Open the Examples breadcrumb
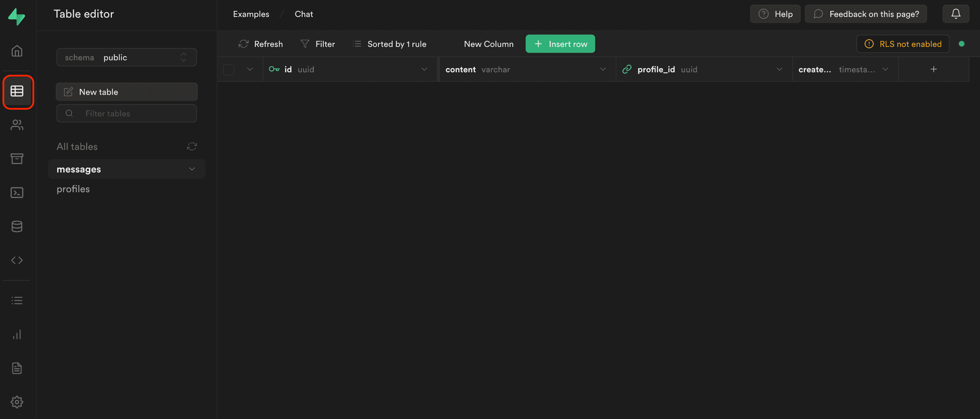The width and height of the screenshot is (980, 419). click(251, 14)
